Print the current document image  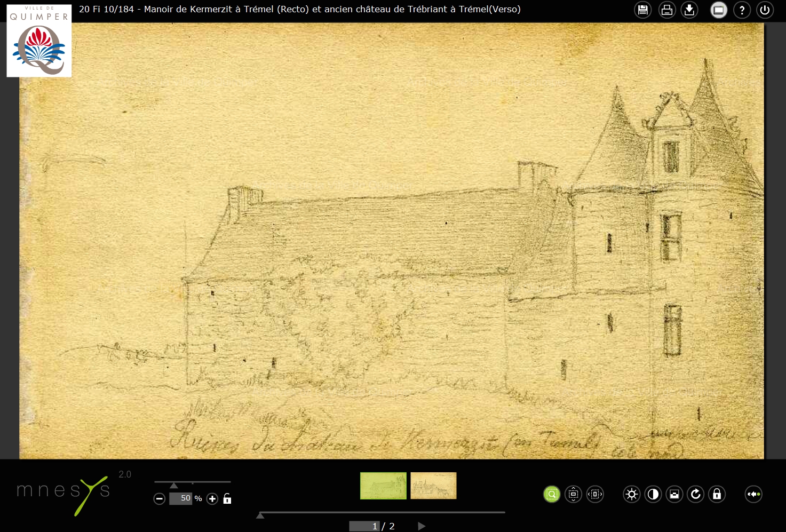click(x=666, y=10)
